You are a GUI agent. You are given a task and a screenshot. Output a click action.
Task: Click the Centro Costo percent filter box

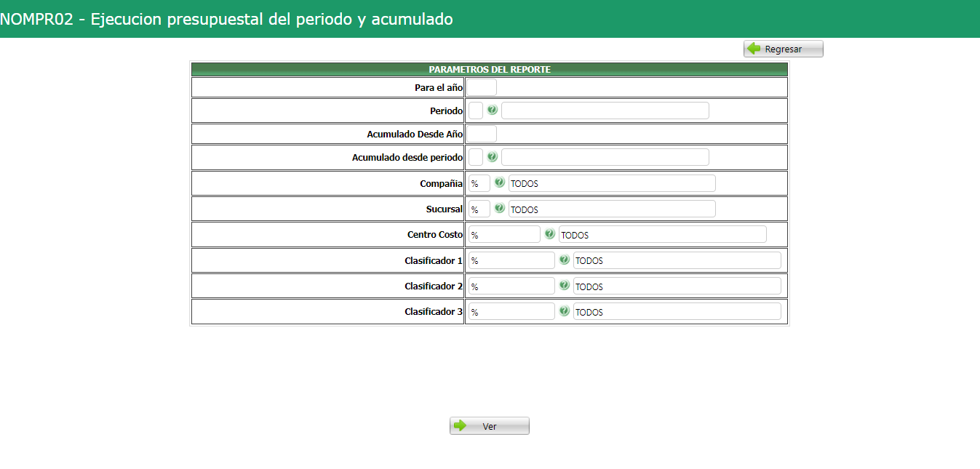click(x=506, y=234)
